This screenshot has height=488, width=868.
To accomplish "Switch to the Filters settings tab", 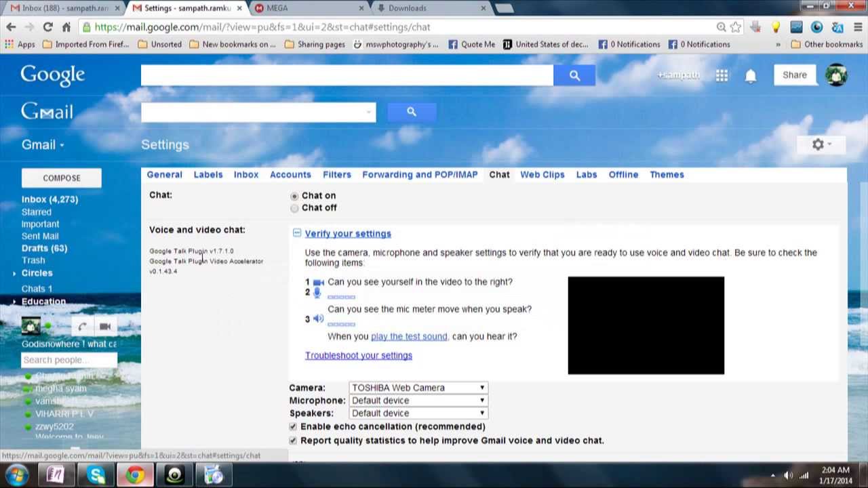I will 337,175.
